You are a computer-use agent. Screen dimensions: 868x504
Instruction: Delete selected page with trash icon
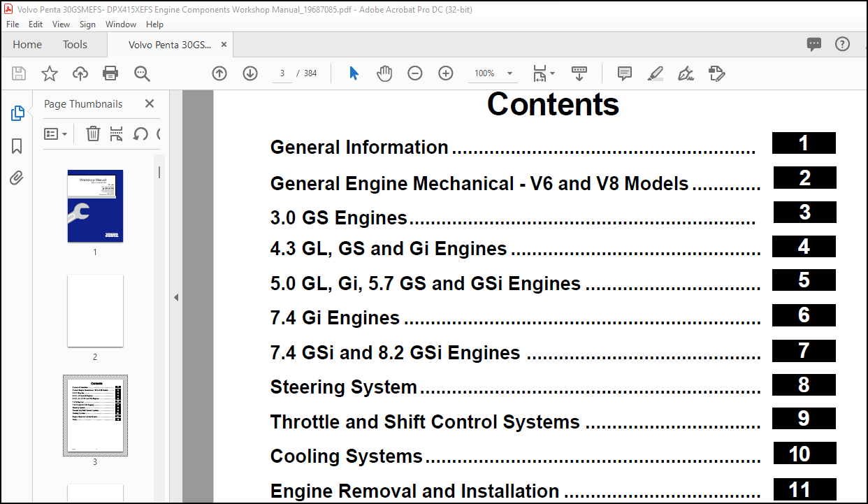(x=93, y=134)
